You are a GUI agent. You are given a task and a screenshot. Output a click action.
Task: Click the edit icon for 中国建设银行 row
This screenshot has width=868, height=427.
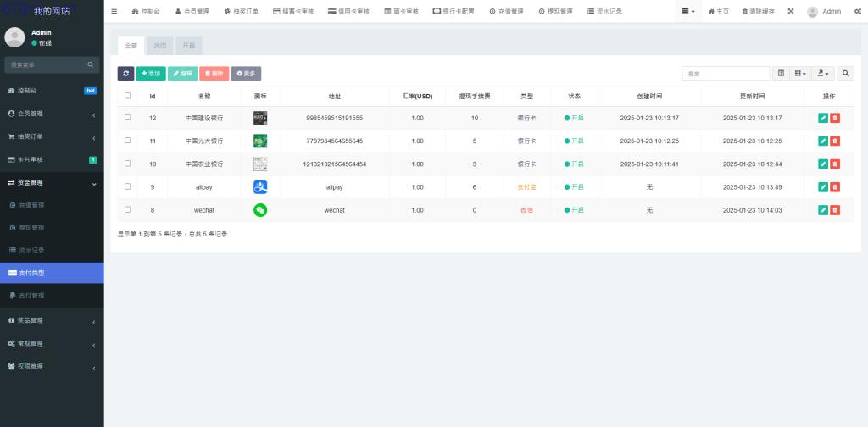coord(823,118)
